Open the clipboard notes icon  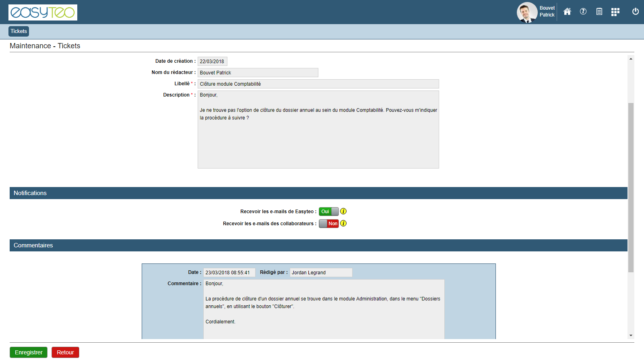point(599,12)
